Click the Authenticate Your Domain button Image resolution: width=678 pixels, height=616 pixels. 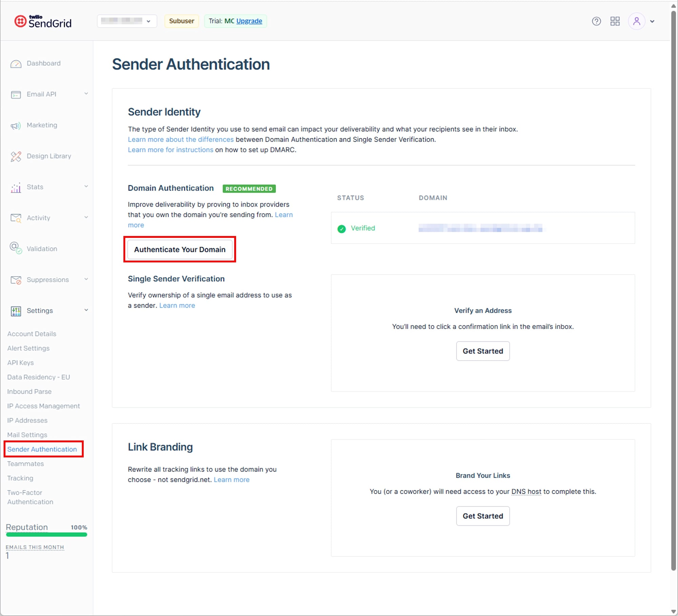(180, 249)
